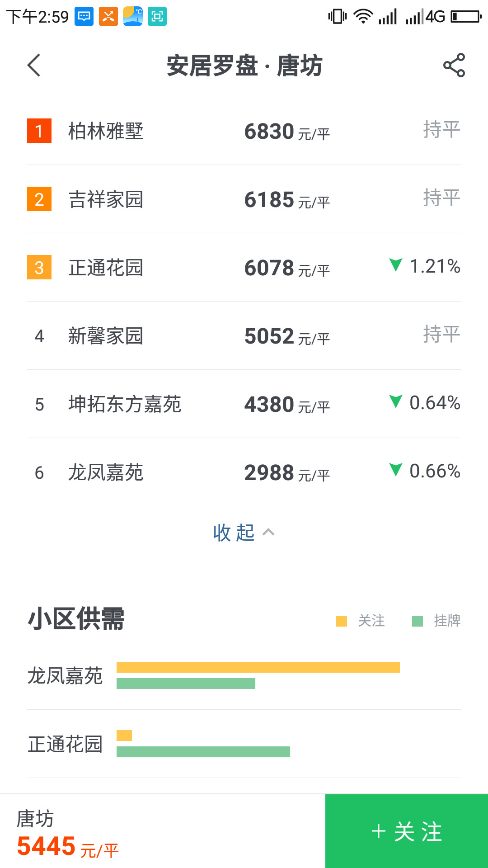Tap the back arrow icon
Image resolution: width=488 pixels, height=868 pixels.
click(34, 65)
